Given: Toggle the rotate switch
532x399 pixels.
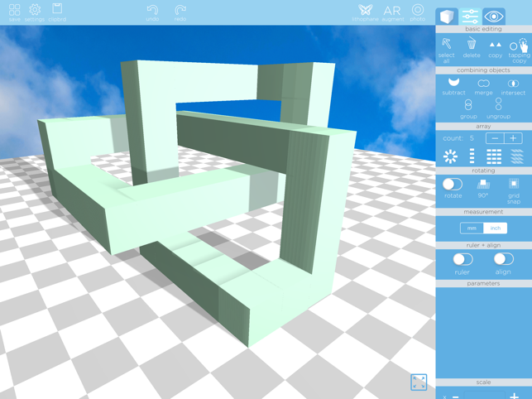Looking at the screenshot, I should 453,185.
